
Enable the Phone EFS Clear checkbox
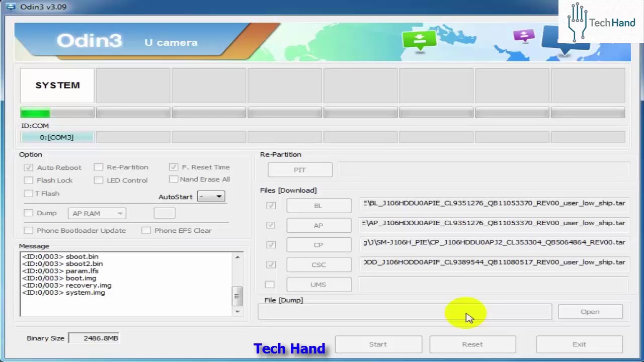(x=146, y=230)
